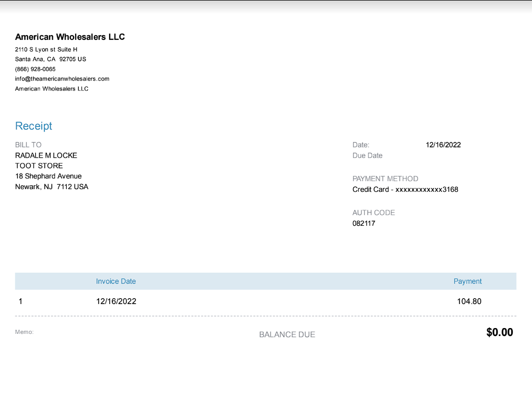Click the BALANCE DUE label

287,334
